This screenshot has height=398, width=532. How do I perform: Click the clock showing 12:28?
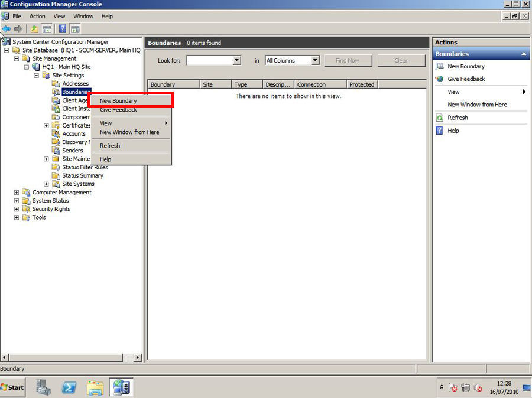click(x=504, y=383)
